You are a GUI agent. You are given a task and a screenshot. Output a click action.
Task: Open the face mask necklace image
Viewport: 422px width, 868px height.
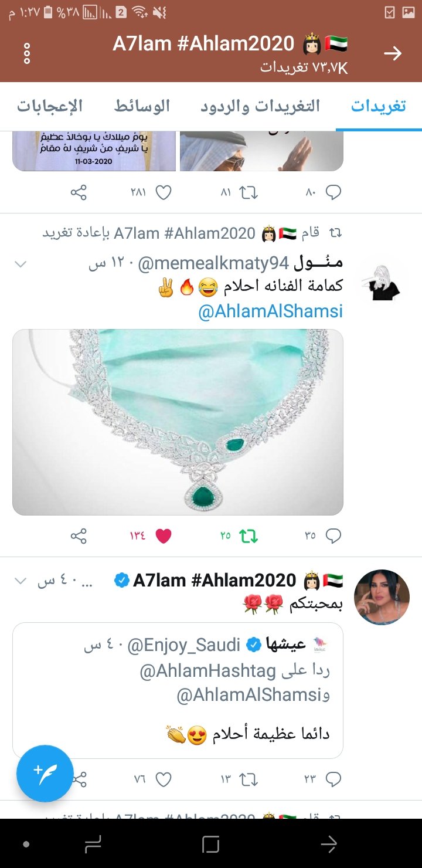coord(178,422)
